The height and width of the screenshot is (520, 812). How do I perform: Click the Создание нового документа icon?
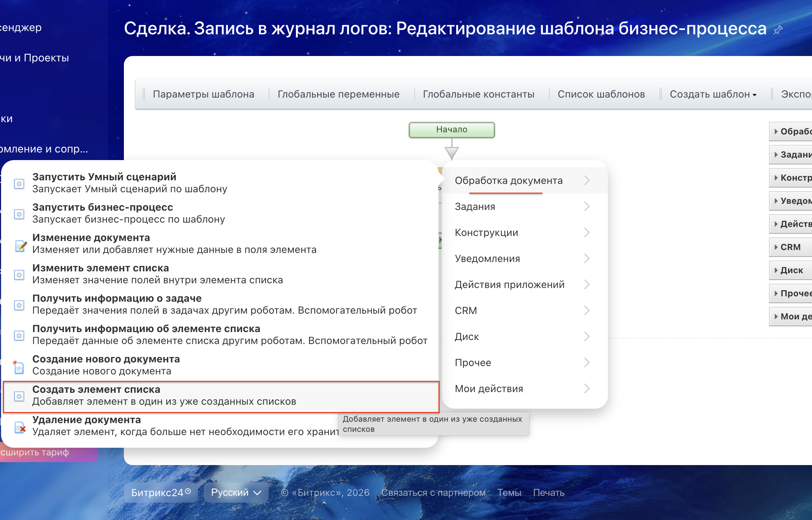point(18,367)
